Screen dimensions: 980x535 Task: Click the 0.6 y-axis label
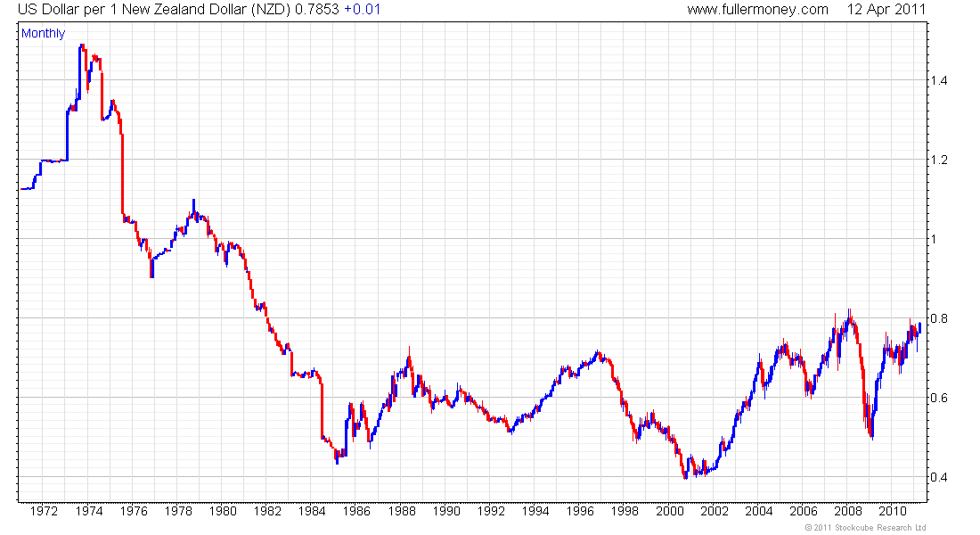[939, 398]
